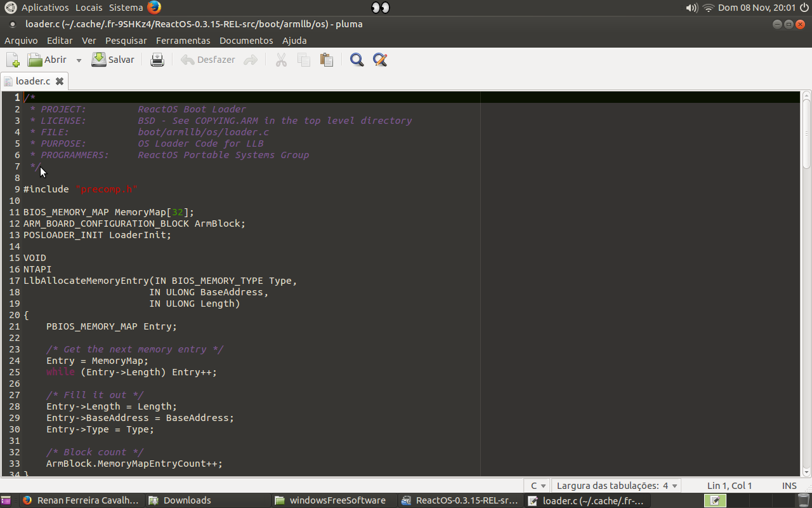This screenshot has height=508, width=812.
Task: Open the Ajuda menu
Action: (294, 41)
